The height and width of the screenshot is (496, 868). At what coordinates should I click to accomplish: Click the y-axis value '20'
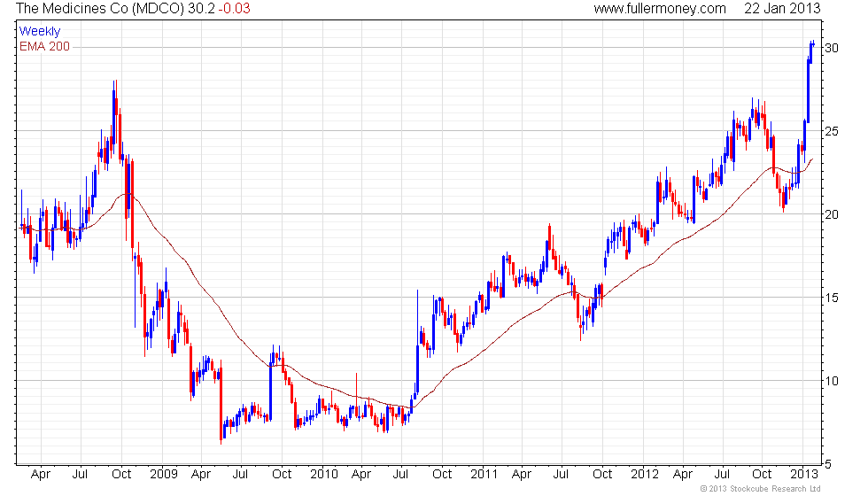click(832, 214)
